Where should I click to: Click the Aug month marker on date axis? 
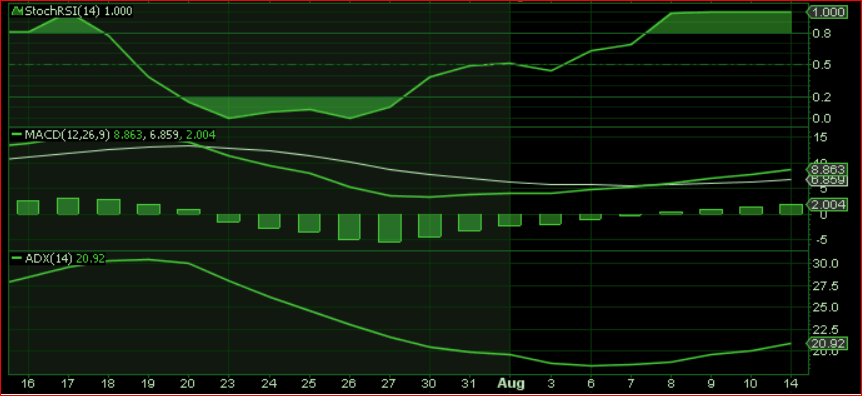pyautogui.click(x=511, y=383)
